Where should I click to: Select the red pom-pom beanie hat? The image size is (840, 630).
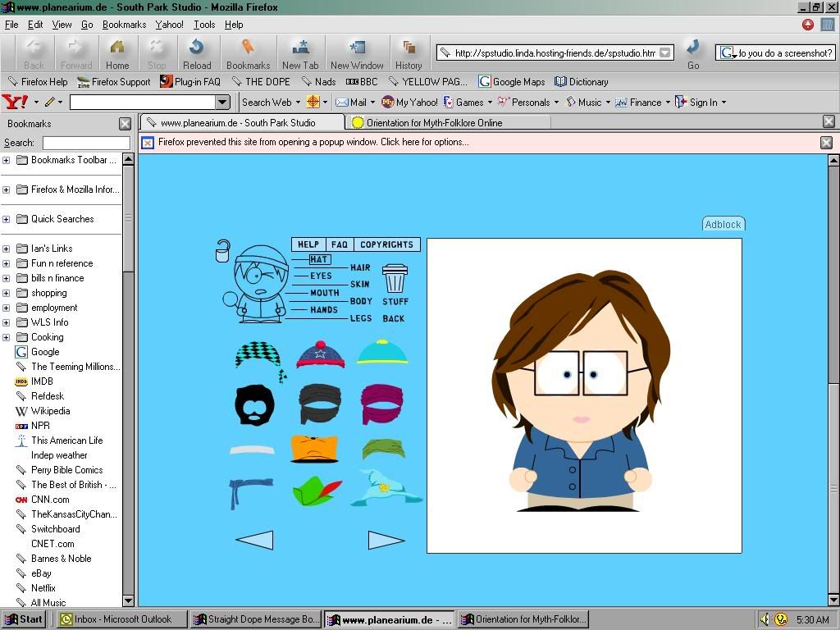click(x=320, y=354)
